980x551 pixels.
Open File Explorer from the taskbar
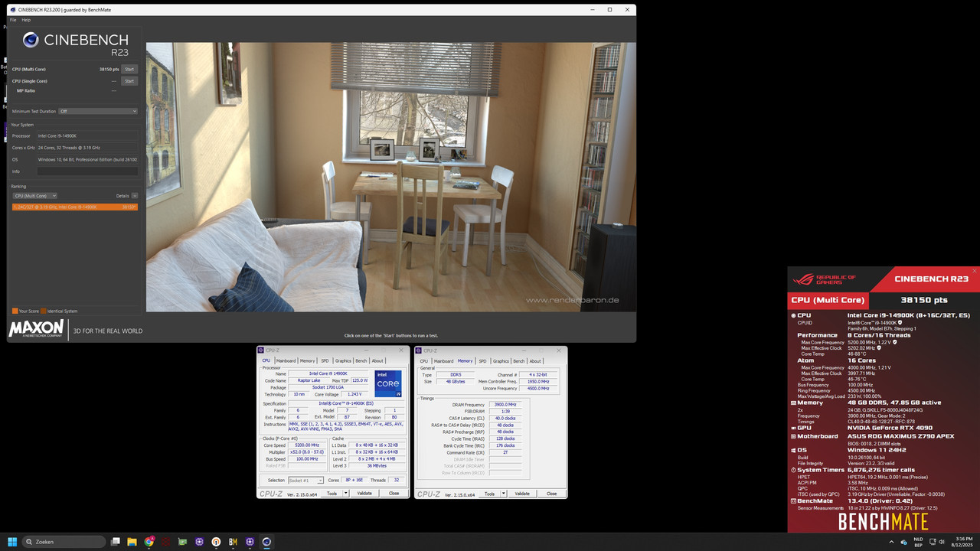tap(132, 542)
